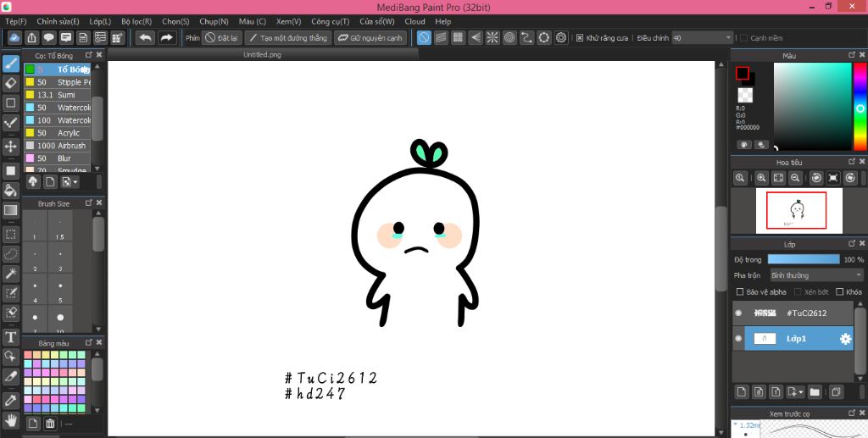Screen dimensions: 868x438
Task: Hide the Lớp1 layer
Action: 738,339
